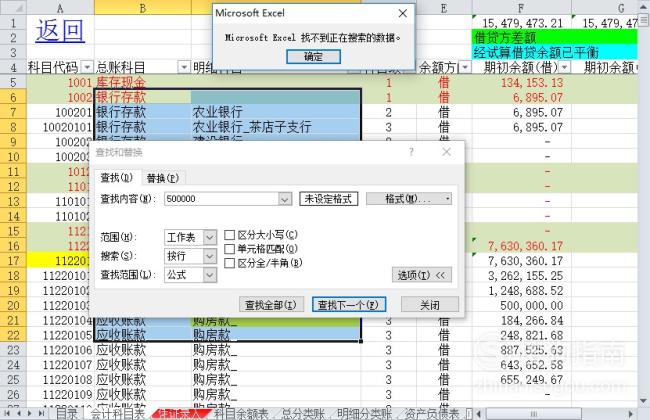Click the 查找内容 input field containing 500000
Image resolution: width=650 pixels, height=420 pixels.
click(x=222, y=199)
